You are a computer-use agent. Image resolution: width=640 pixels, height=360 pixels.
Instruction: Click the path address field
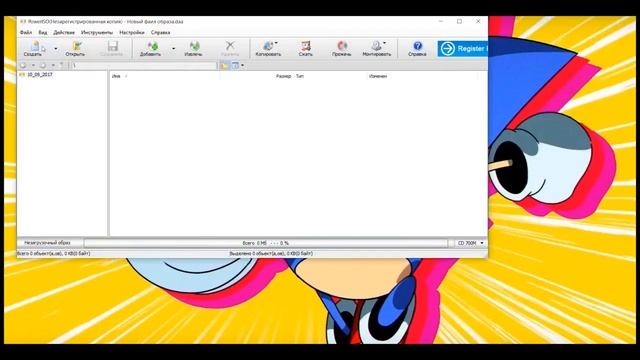[144, 65]
